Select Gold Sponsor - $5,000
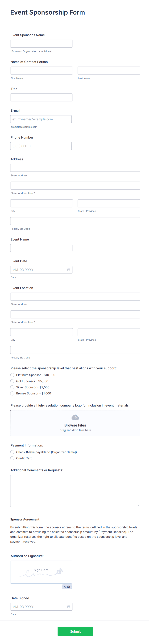This screenshot has width=149, height=644. coord(12,381)
